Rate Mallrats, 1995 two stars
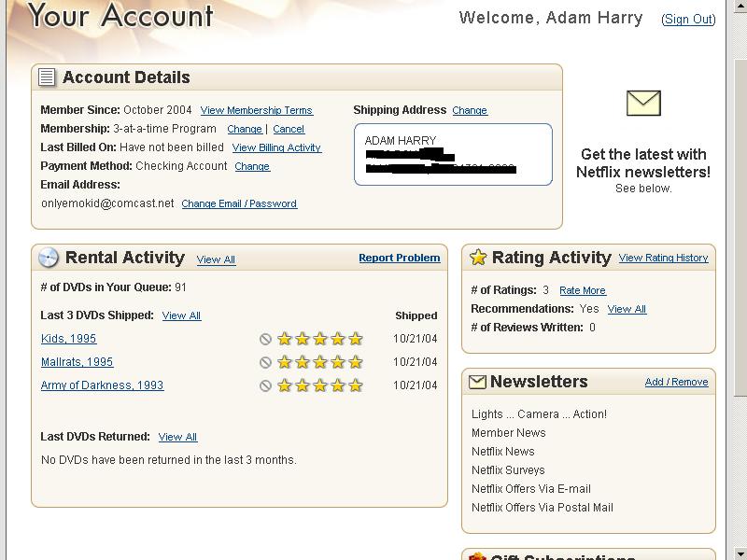The image size is (747, 560). click(302, 362)
